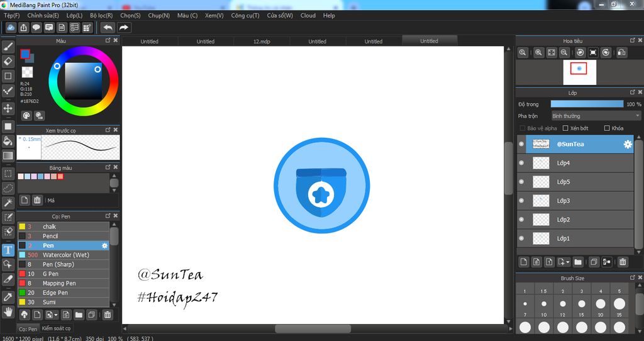The width and height of the screenshot is (644, 341).
Task: Select the Edge Pen brush
Action: [64, 293]
